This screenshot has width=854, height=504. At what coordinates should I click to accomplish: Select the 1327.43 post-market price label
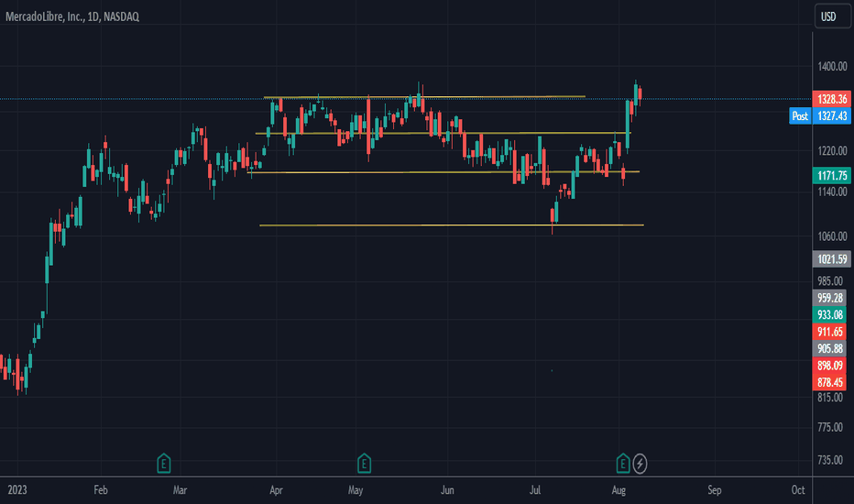pos(832,116)
